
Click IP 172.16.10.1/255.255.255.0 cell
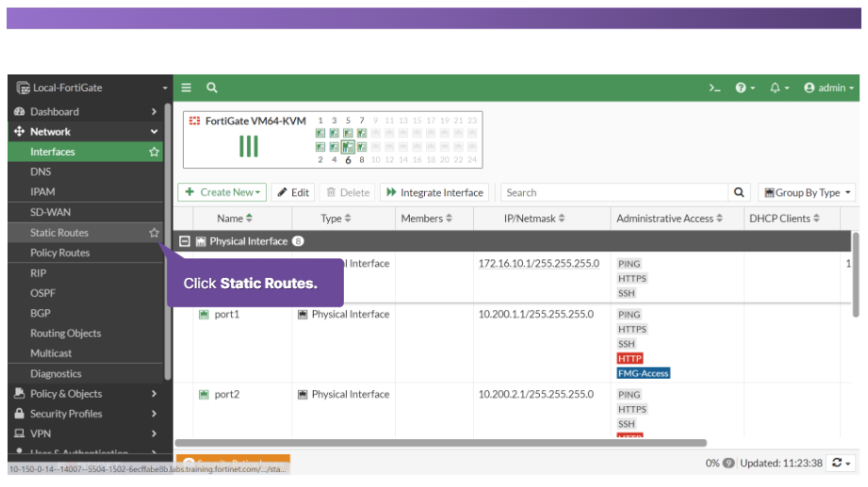click(x=539, y=264)
